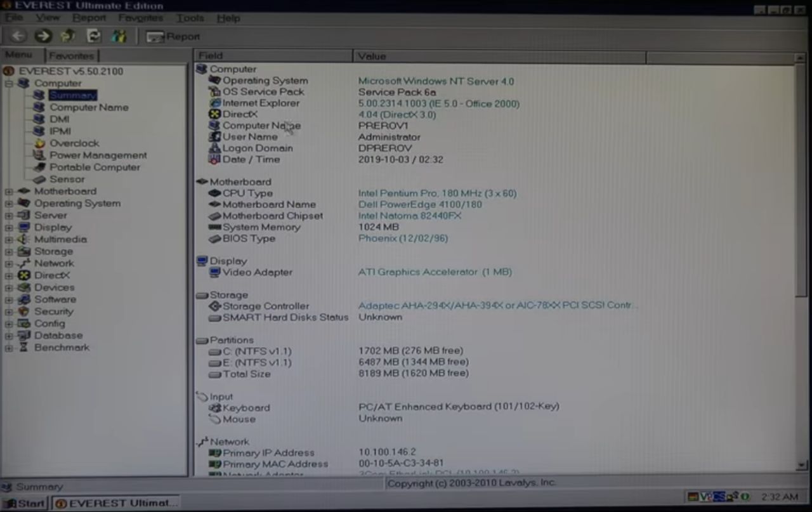The height and width of the screenshot is (512, 812).
Task: Open the Intel Pentium Pro CPU link
Action: click(x=437, y=194)
